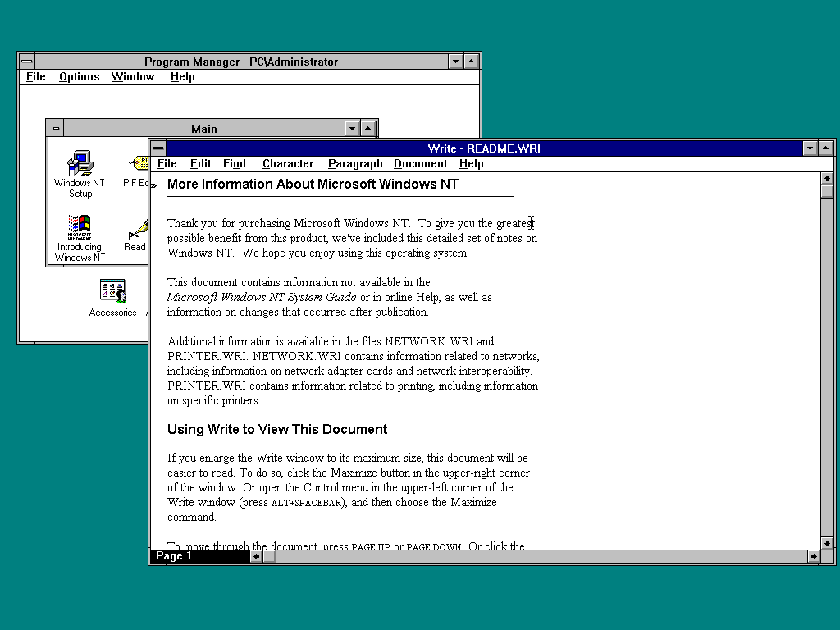840x630 pixels.
Task: Maximize the Program Manager window
Action: coord(471,61)
